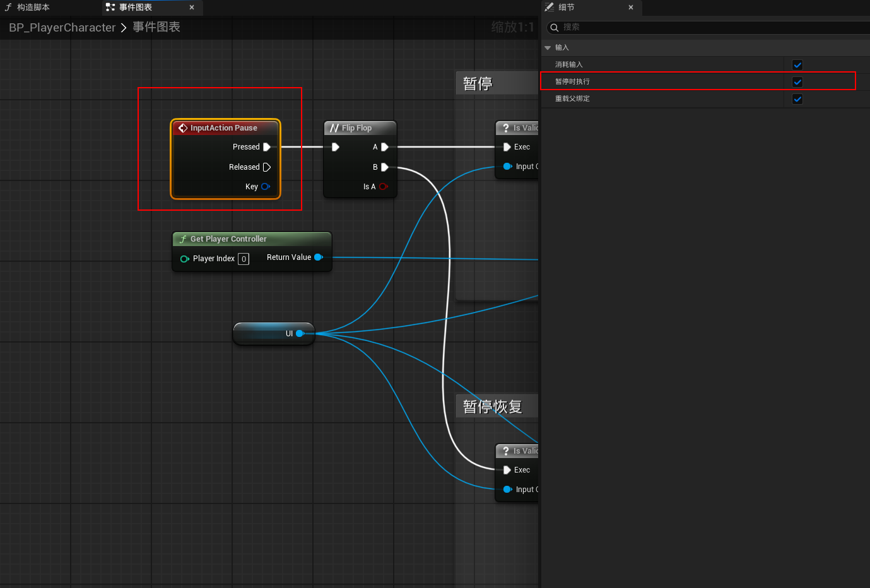870x588 pixels.
Task: Click the Is A boolean output pin
Action: click(384, 187)
